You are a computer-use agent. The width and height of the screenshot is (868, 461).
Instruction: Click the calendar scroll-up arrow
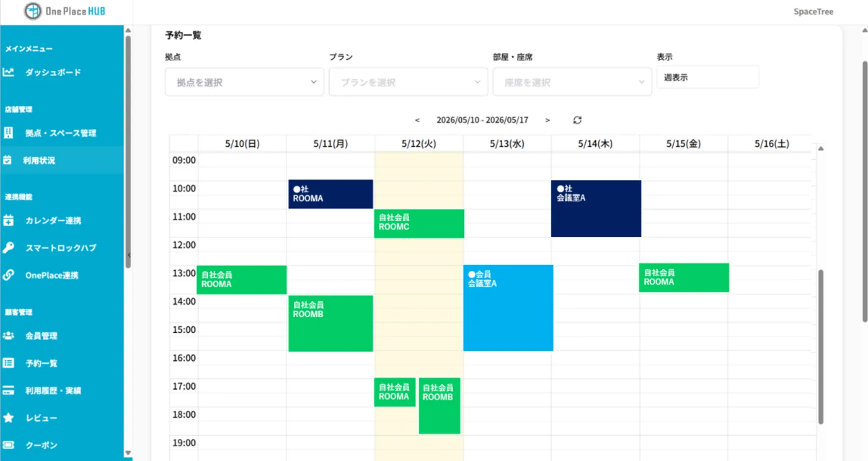point(820,149)
